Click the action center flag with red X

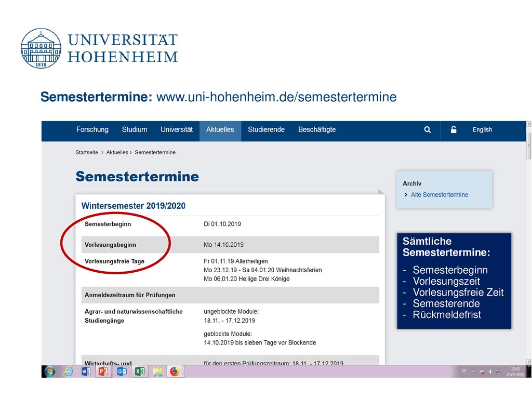pyautogui.click(x=482, y=372)
